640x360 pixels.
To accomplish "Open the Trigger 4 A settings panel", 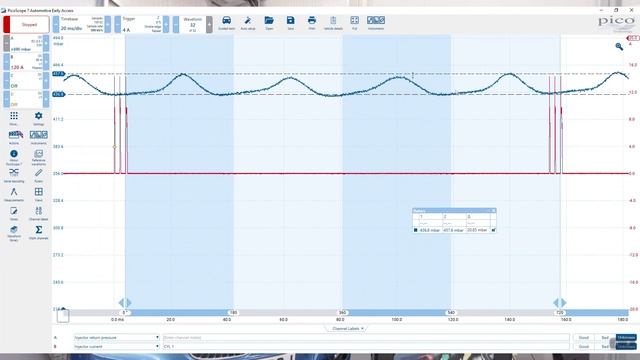I will tap(142, 24).
